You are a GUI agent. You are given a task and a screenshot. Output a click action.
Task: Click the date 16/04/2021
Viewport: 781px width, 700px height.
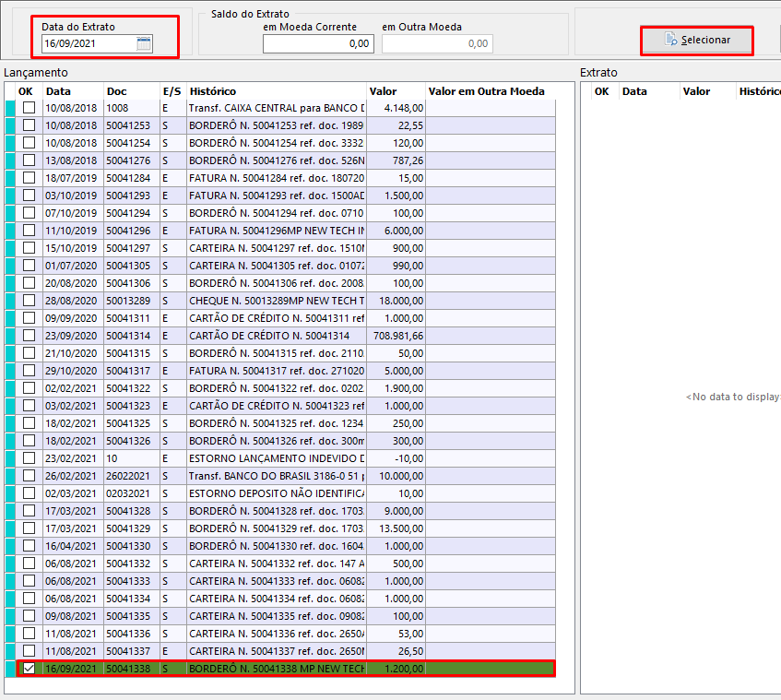[x=73, y=546]
